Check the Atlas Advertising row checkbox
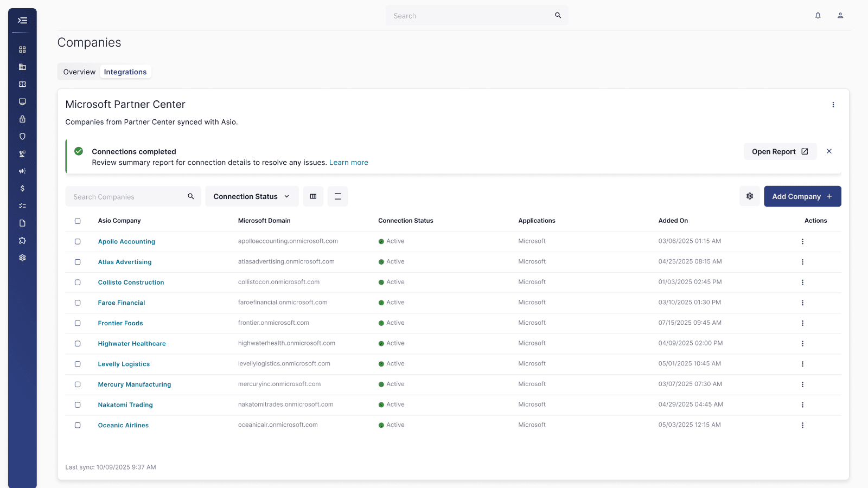 [x=78, y=262]
